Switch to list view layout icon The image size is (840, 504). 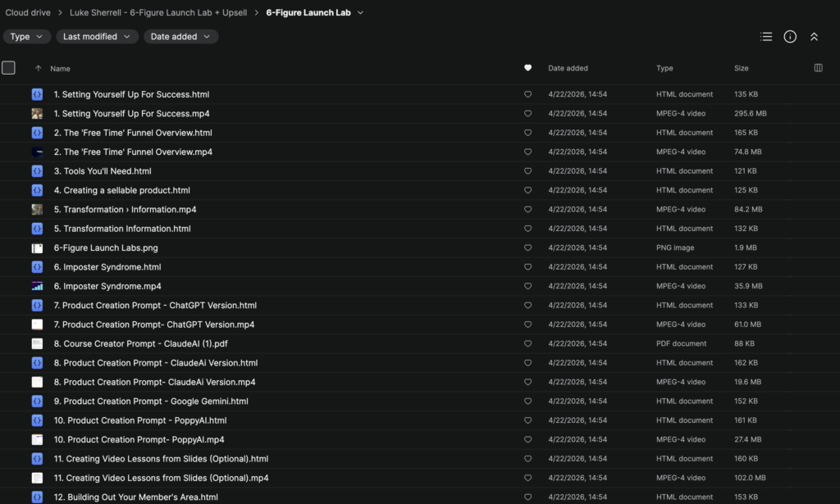tap(766, 37)
